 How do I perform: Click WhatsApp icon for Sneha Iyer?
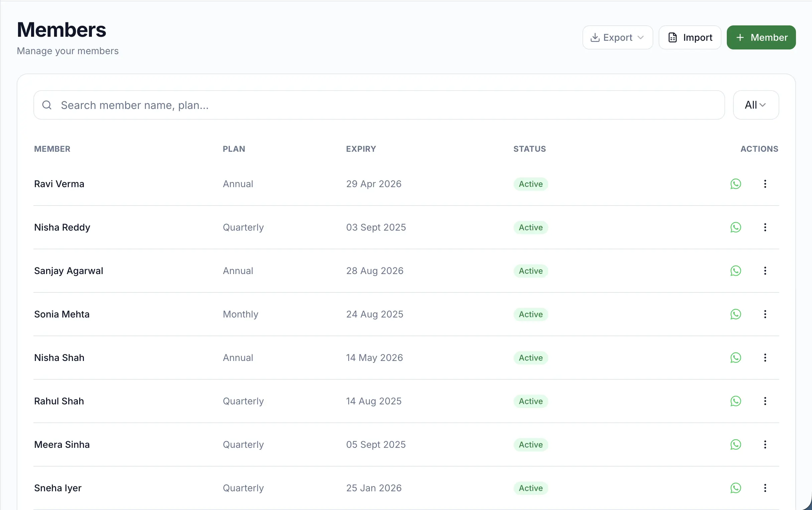(735, 488)
